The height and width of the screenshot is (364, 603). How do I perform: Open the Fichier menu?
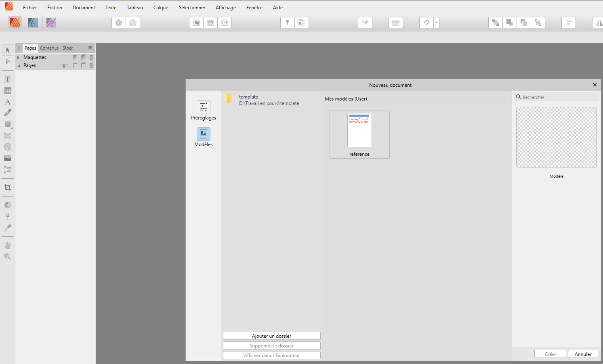tap(30, 8)
